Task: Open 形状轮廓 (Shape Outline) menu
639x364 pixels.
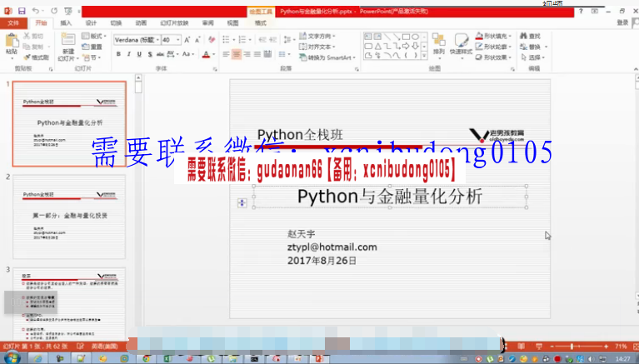Action: 492,47
